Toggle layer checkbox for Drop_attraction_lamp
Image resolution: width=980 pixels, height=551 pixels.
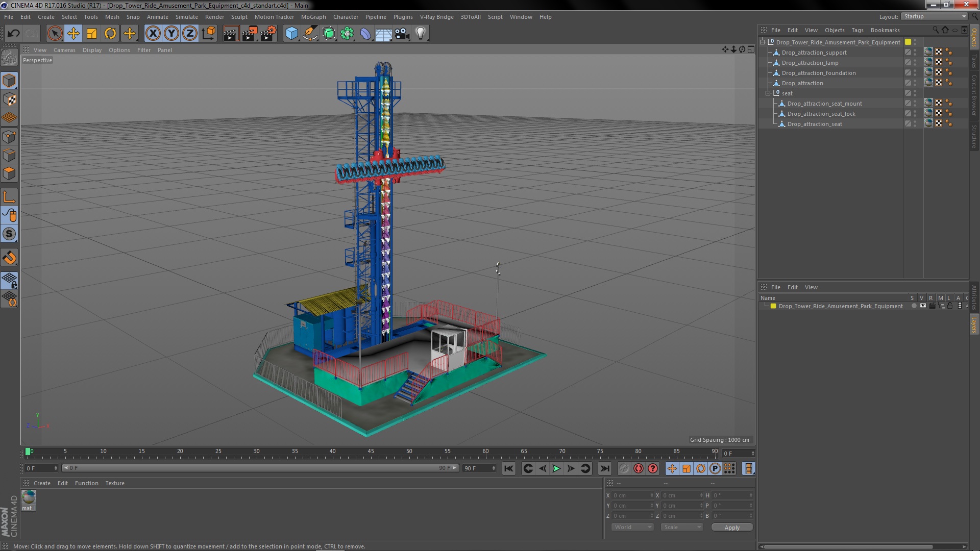coord(908,63)
